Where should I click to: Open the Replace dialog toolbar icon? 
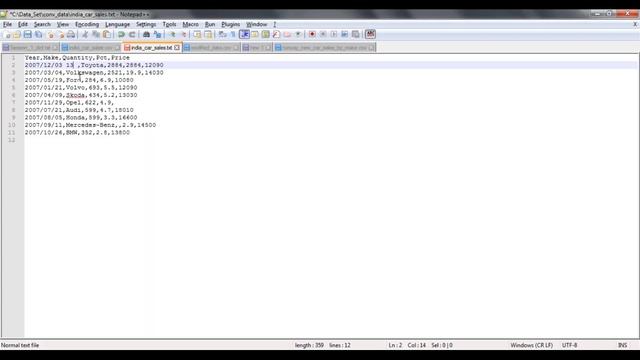pyautogui.click(x=157, y=34)
